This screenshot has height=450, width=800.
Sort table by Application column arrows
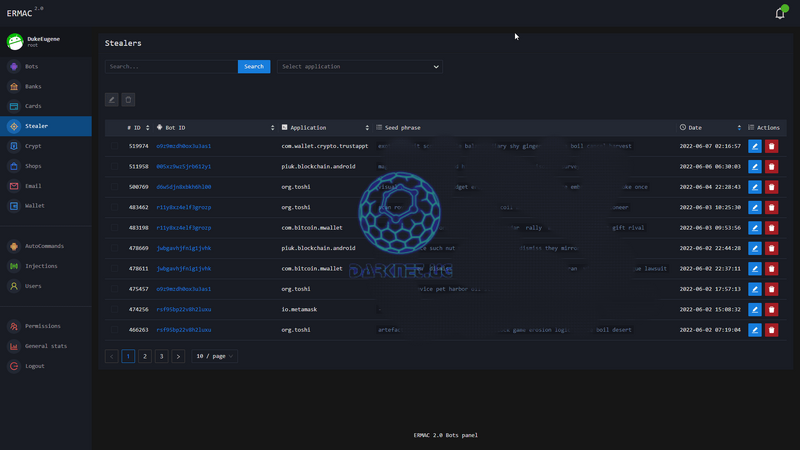367,128
